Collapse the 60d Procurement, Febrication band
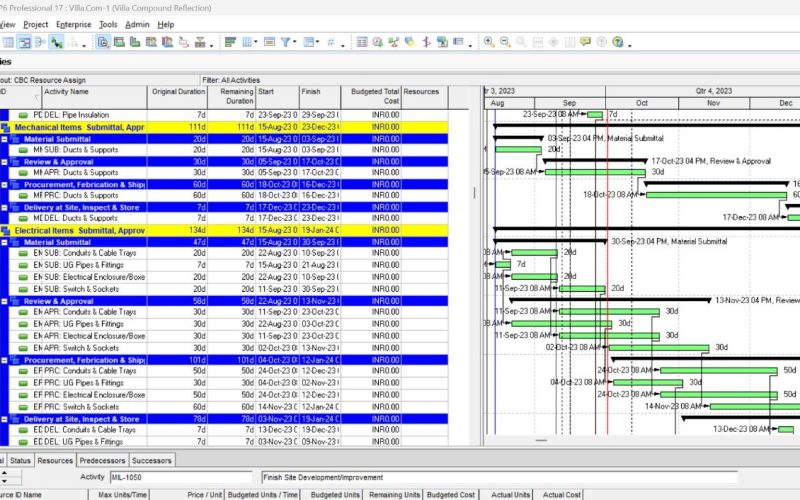This screenshot has width=800, height=500. click(x=4, y=185)
